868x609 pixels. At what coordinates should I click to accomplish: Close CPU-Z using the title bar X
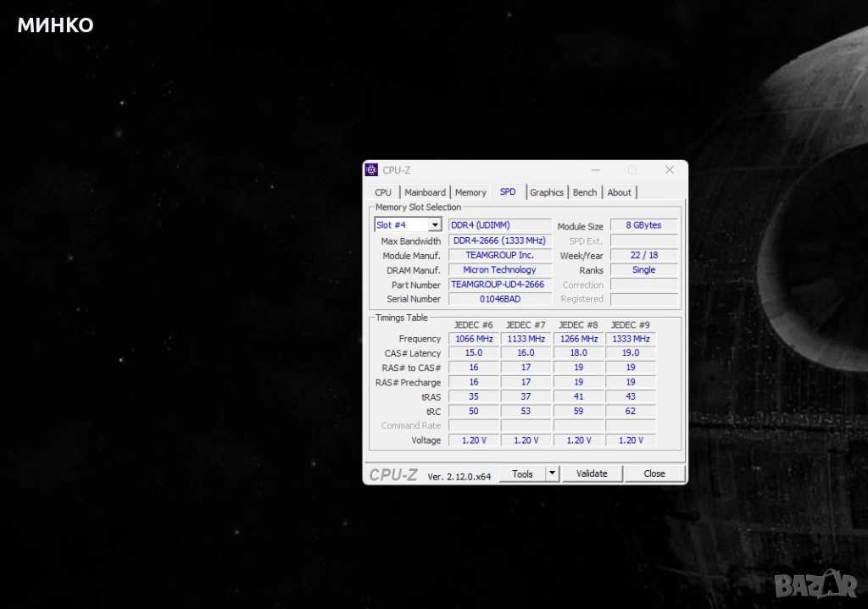click(x=669, y=170)
